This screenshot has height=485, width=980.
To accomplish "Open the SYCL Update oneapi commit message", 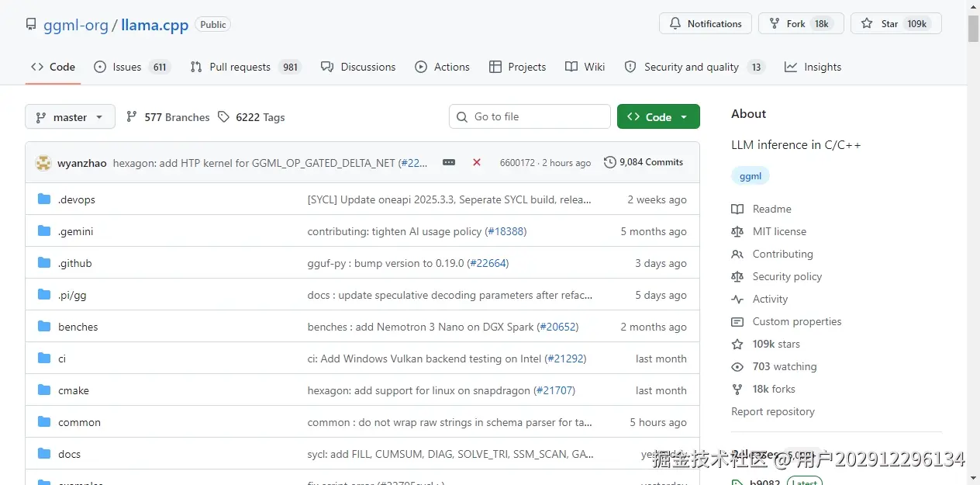I will (450, 199).
